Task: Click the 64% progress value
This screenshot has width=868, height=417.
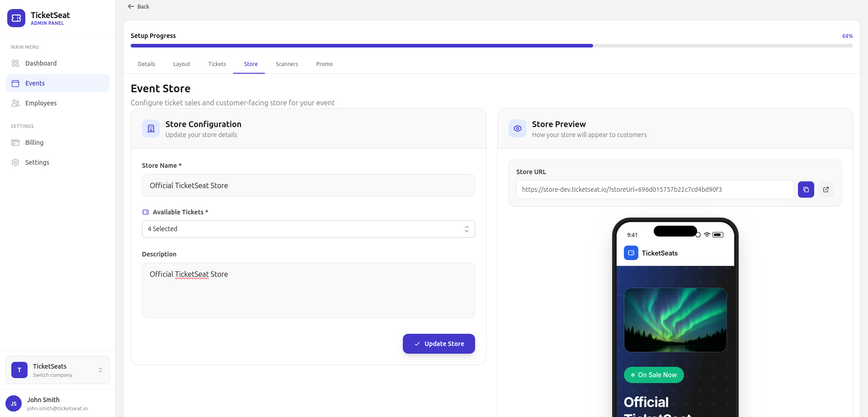Action: (847, 36)
